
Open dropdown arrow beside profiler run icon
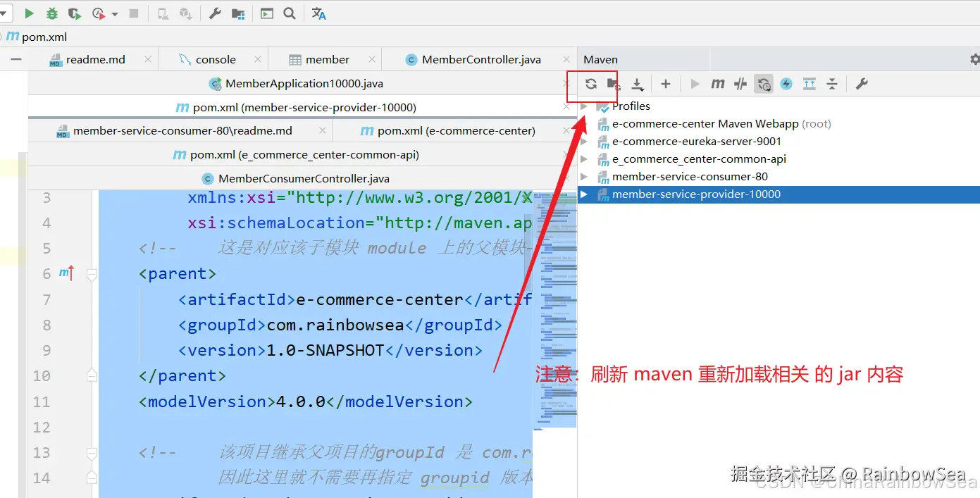pos(114,14)
